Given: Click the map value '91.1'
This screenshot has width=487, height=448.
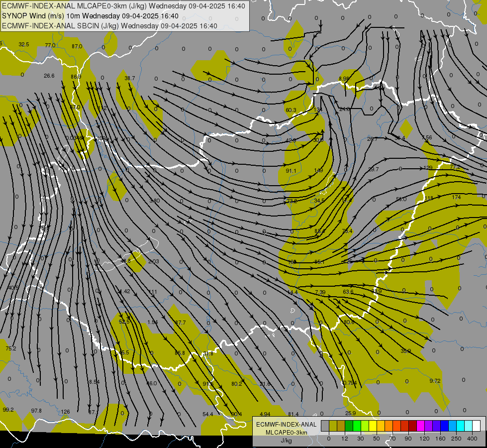Looking at the screenshot, I should 291,171.
